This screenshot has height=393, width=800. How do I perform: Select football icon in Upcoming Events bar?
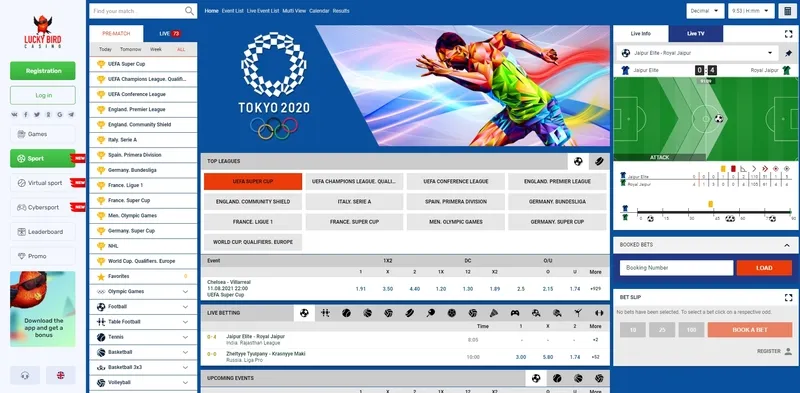pyautogui.click(x=536, y=378)
